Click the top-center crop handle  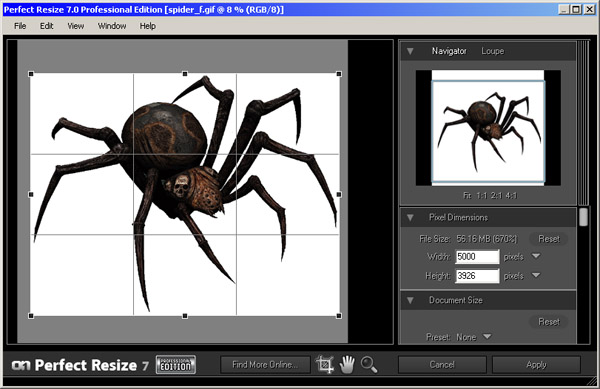[x=185, y=74]
